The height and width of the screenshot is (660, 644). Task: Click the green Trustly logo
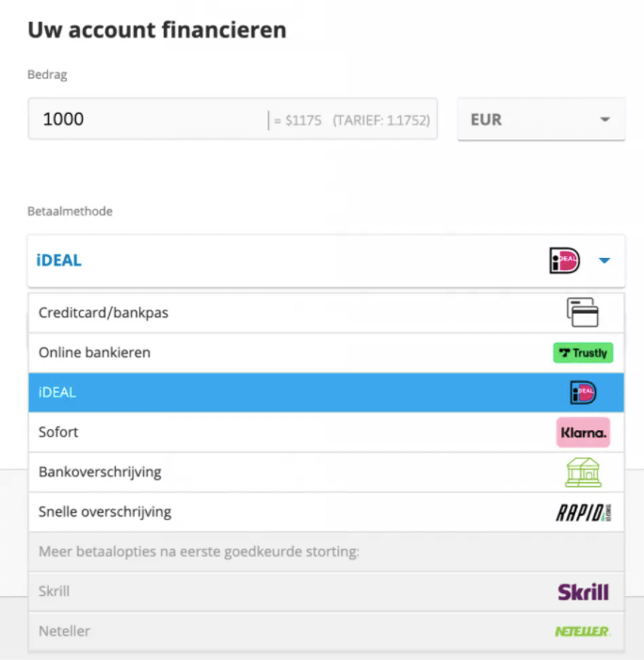click(x=583, y=353)
